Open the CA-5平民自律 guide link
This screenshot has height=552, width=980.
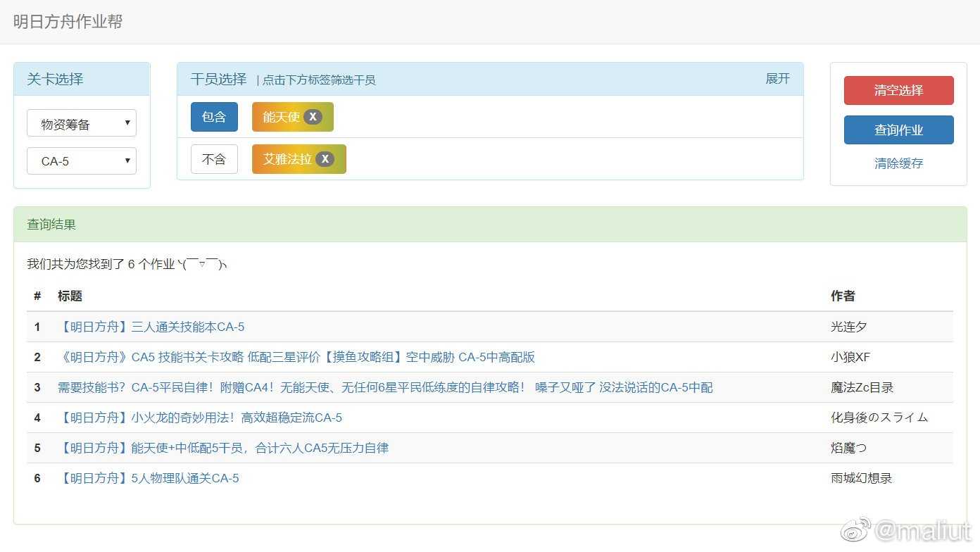(x=384, y=387)
